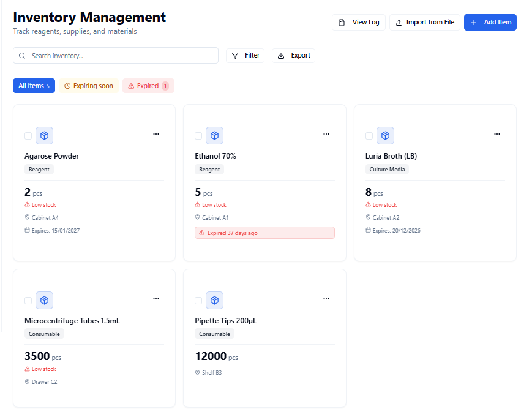Click the 12000 pcs quantity

pyautogui.click(x=217, y=356)
